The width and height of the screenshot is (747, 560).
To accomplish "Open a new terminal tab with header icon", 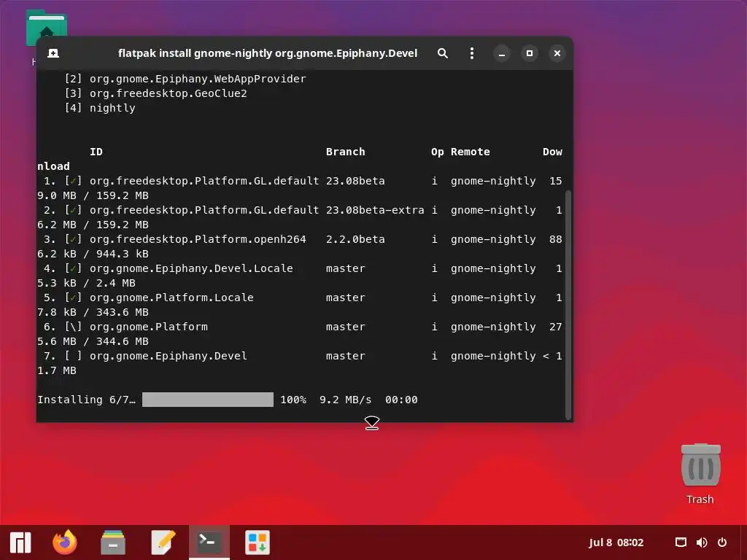I will (53, 53).
